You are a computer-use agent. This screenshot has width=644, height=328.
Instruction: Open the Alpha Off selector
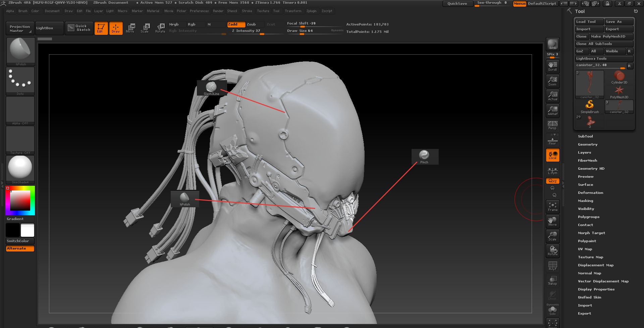point(20,111)
